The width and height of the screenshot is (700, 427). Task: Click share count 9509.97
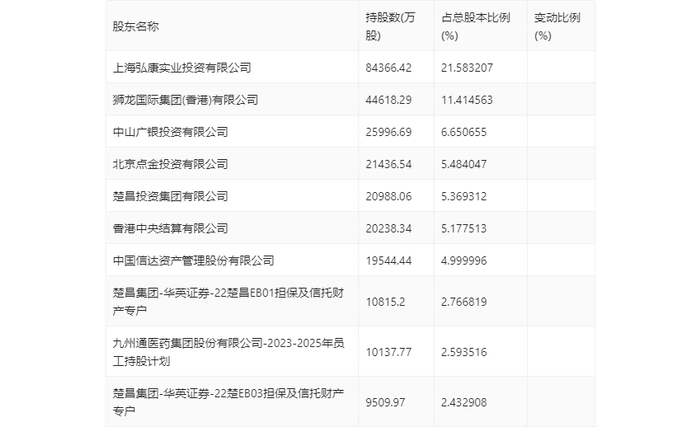click(385, 402)
